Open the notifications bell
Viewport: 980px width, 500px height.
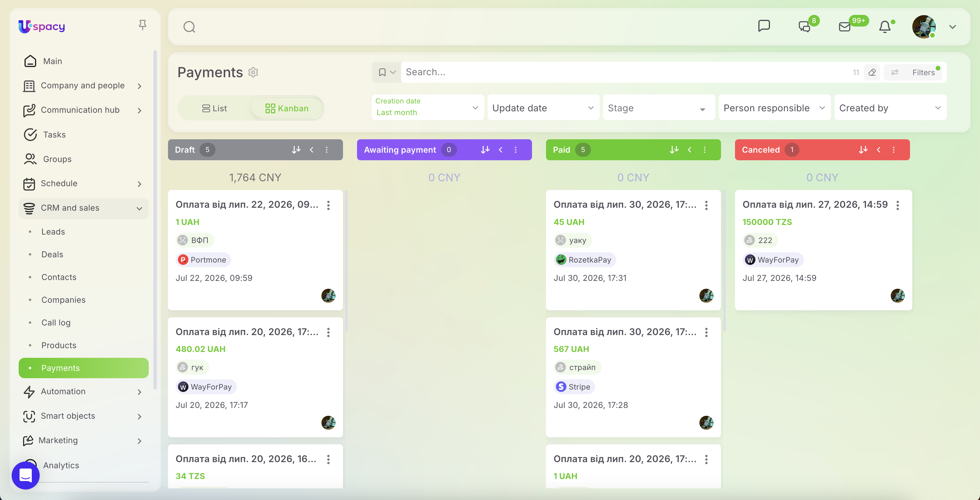coord(885,27)
